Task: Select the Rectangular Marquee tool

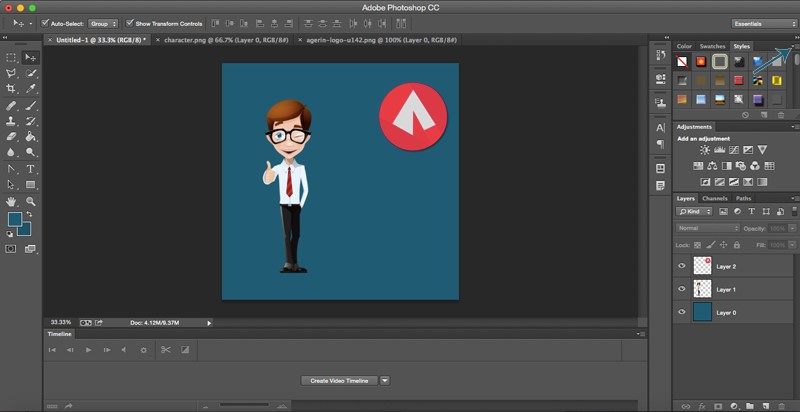Action: pyautogui.click(x=11, y=58)
